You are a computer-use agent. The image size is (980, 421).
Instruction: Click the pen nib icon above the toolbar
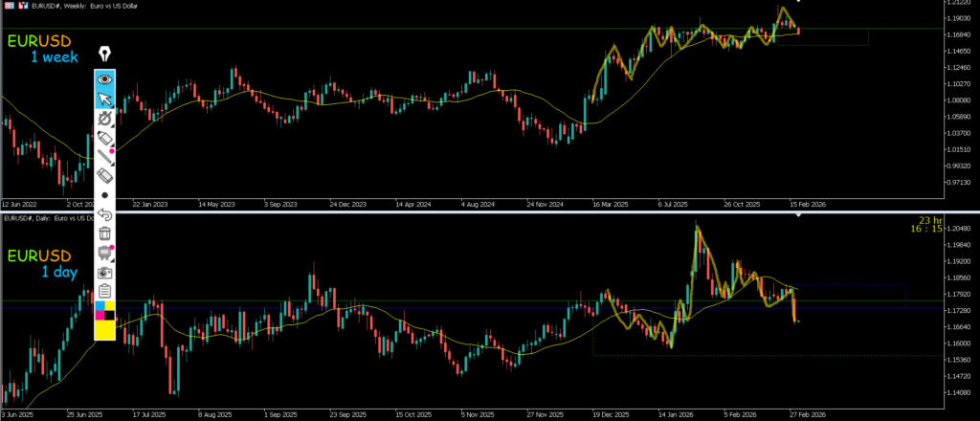[x=105, y=53]
